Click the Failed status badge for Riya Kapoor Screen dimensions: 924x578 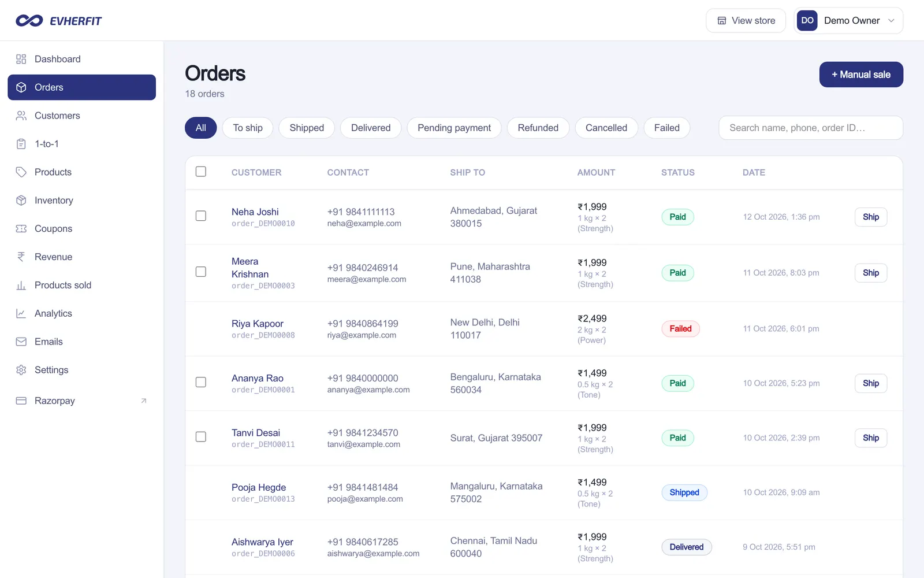point(680,329)
